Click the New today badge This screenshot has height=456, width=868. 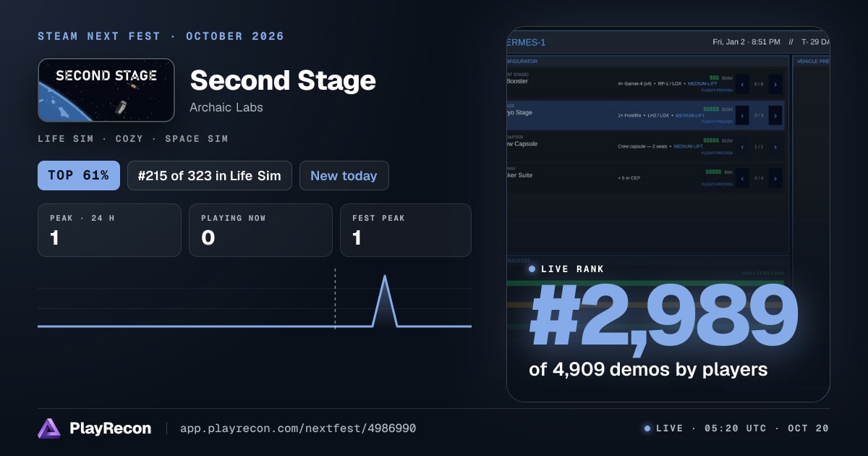(344, 175)
